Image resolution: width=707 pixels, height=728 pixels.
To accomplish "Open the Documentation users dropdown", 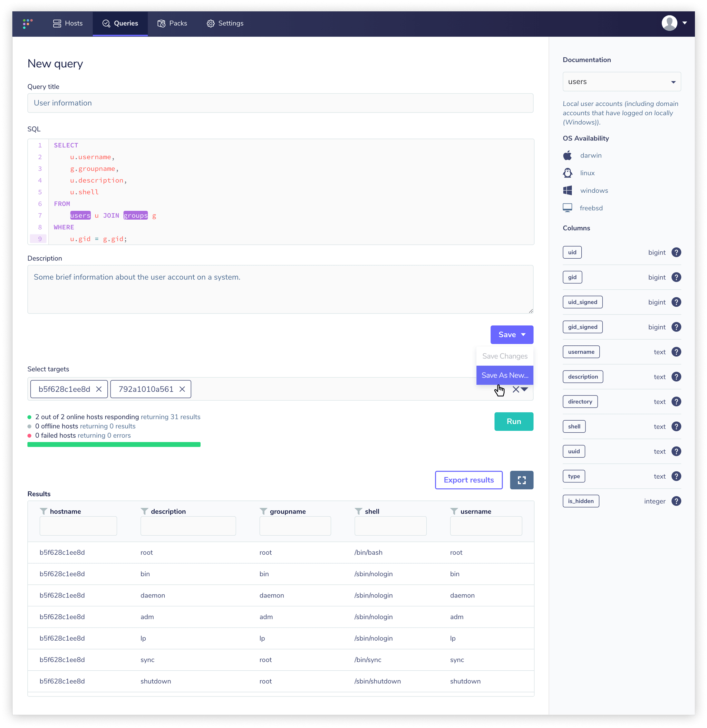I will tap(621, 82).
